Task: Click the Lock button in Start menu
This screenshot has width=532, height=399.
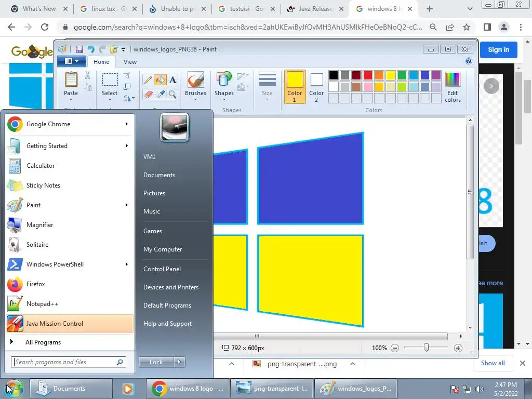Action: [x=156, y=362]
